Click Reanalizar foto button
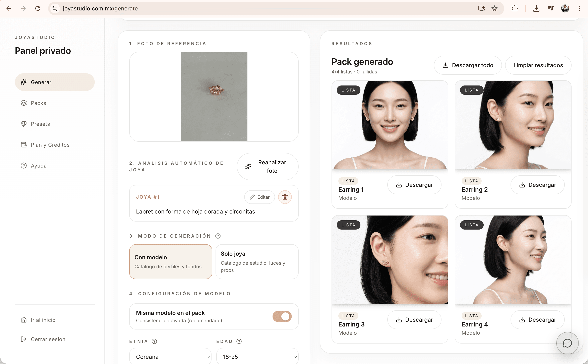The image size is (588, 364). coord(267,167)
